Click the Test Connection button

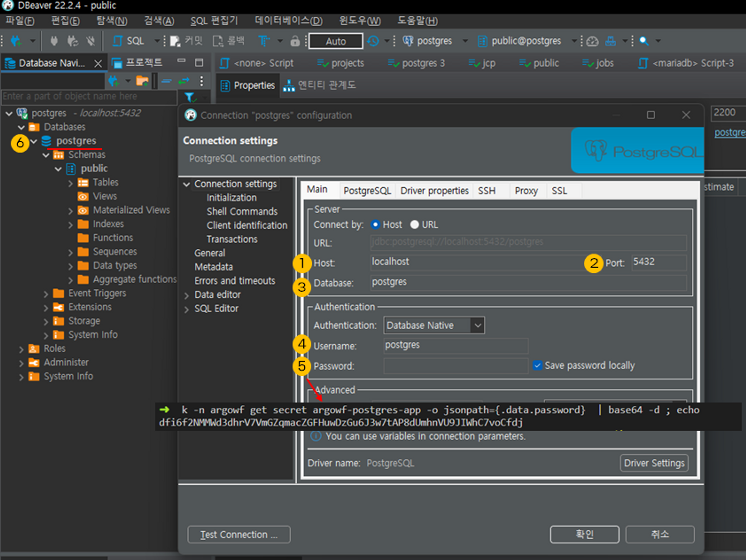point(239,535)
